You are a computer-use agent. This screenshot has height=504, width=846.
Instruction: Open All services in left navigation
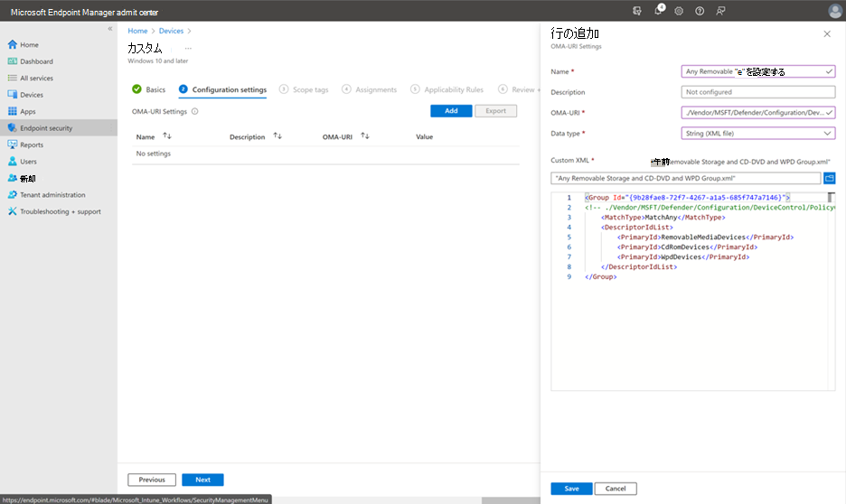[36, 79]
